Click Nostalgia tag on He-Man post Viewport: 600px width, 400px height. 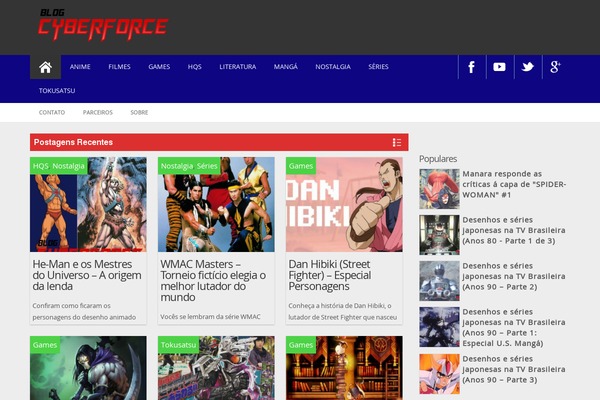click(68, 166)
